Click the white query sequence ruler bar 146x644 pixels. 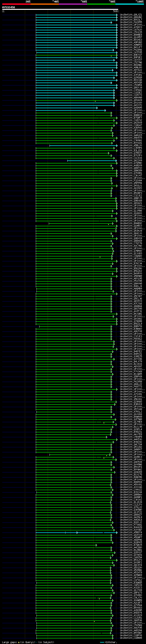tap(60, 9)
